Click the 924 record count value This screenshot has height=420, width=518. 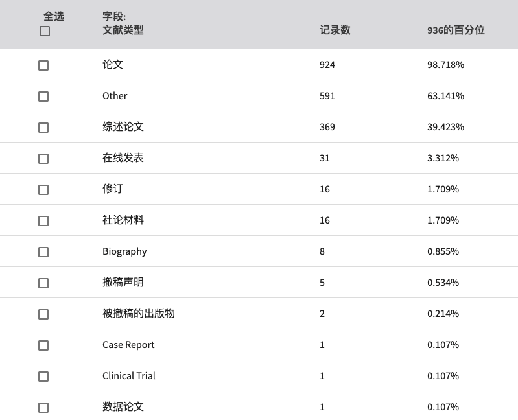point(327,65)
